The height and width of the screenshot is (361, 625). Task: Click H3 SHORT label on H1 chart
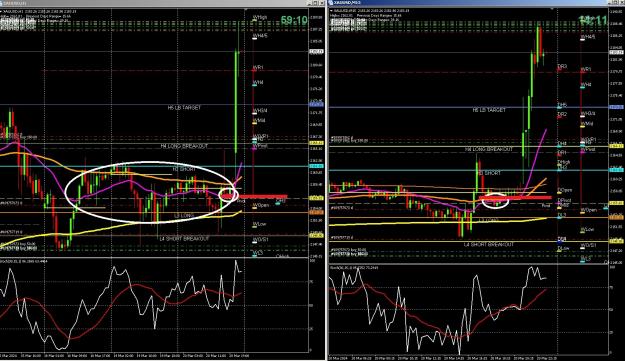point(184,169)
